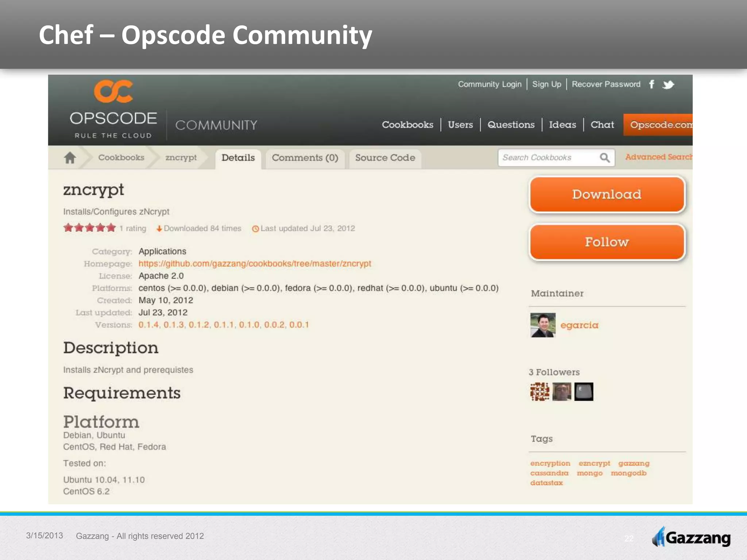Viewport: 747px width, 560px height.
Task: Open version 0.1.2
Action: coord(199,325)
